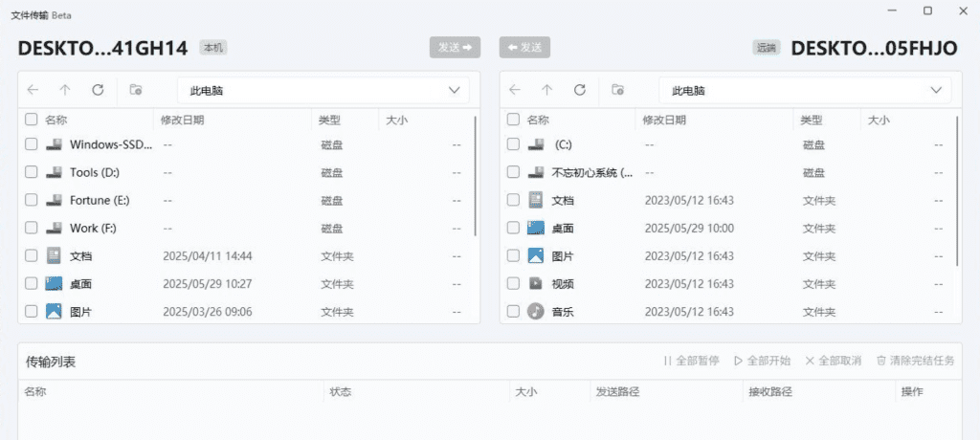Screen dimensions: 980x440
Task: Click local 文档 folder icon
Action: coord(54,255)
